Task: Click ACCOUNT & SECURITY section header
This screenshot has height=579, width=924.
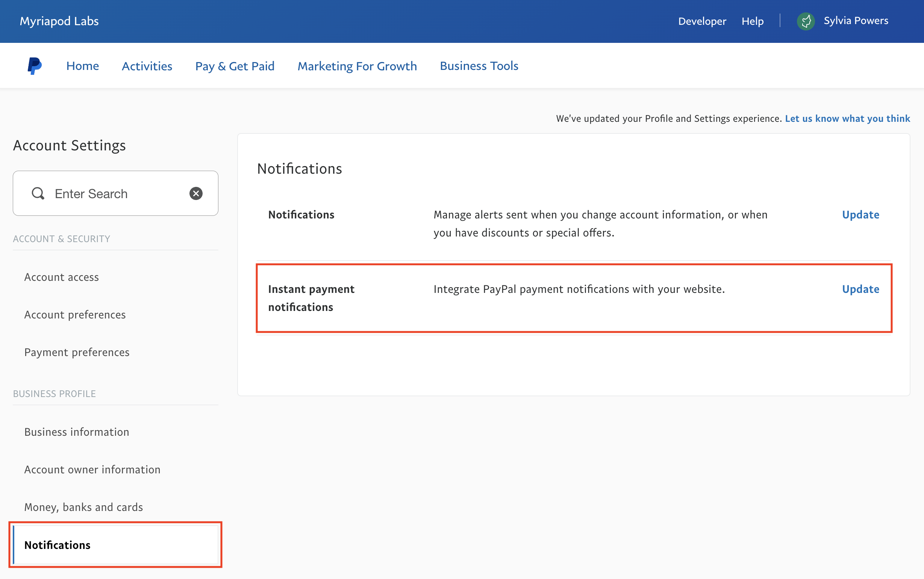Action: [x=62, y=239]
